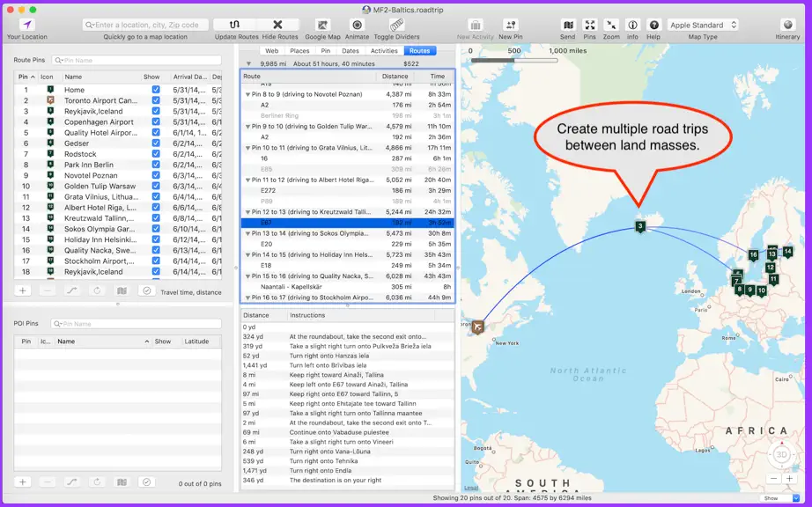Click the Zoom toolbar icon
Screen dimensions: 812x507
click(611, 25)
